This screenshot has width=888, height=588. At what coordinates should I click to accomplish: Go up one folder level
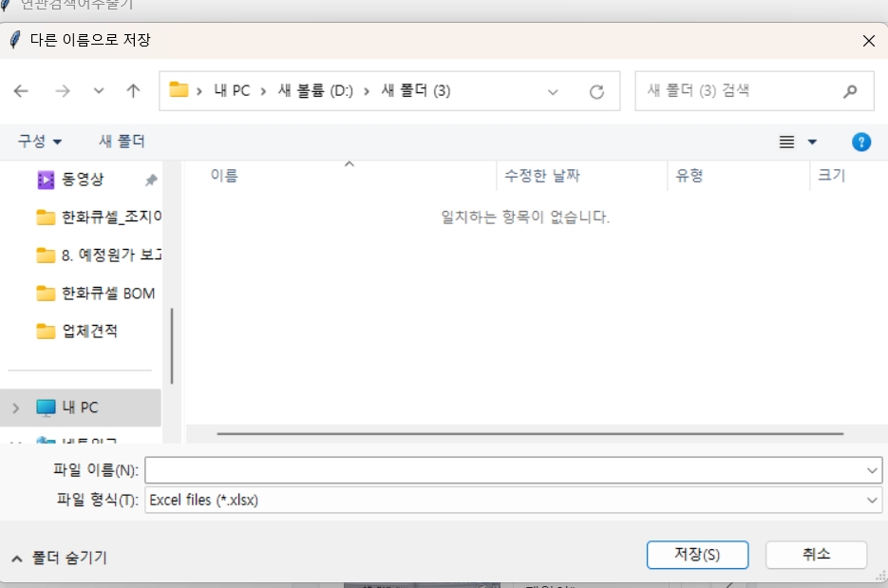click(133, 91)
